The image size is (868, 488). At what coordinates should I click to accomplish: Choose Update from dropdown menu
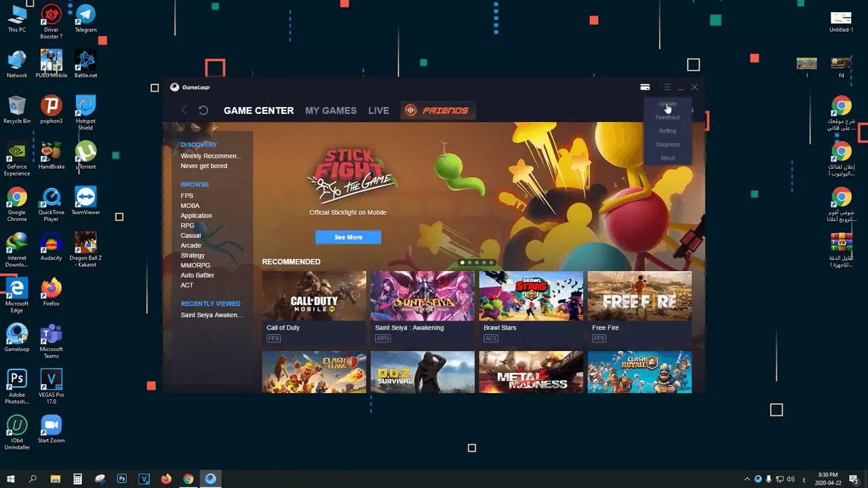click(667, 104)
